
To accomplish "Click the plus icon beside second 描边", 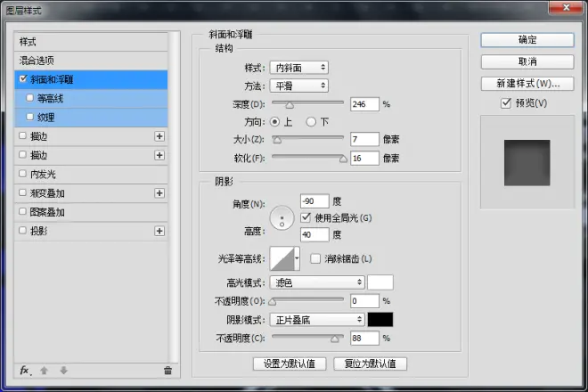I will point(159,155).
